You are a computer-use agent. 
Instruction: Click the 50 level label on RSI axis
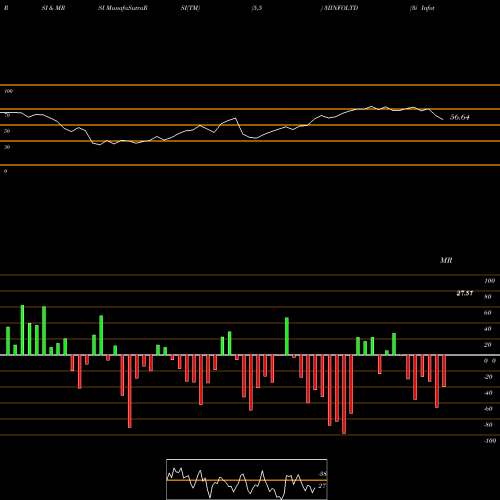(x=7, y=131)
